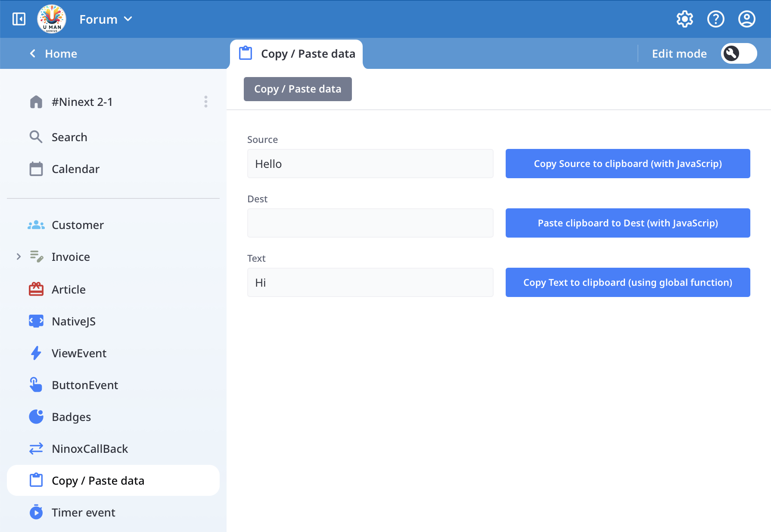The width and height of the screenshot is (771, 532).
Task: Click the Badges pie icon
Action: tap(36, 417)
